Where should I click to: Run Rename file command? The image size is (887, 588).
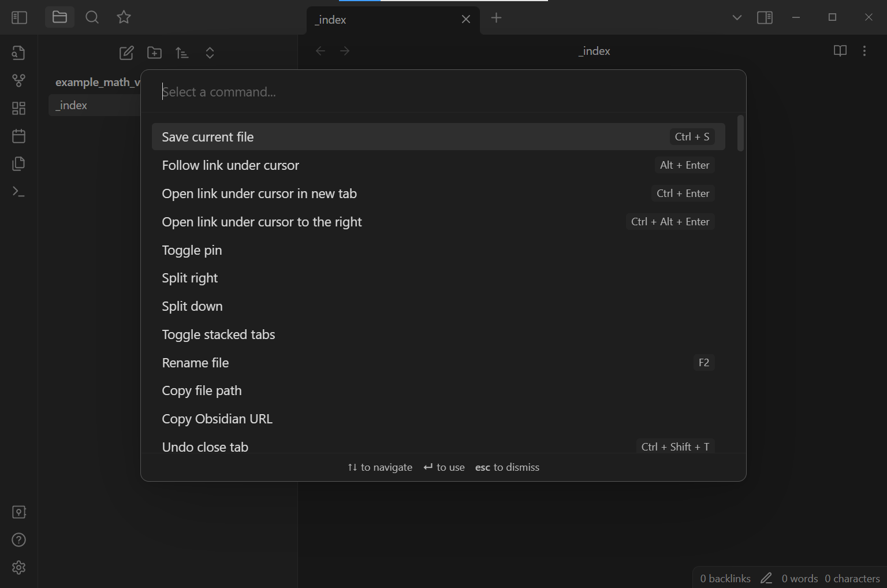438,363
